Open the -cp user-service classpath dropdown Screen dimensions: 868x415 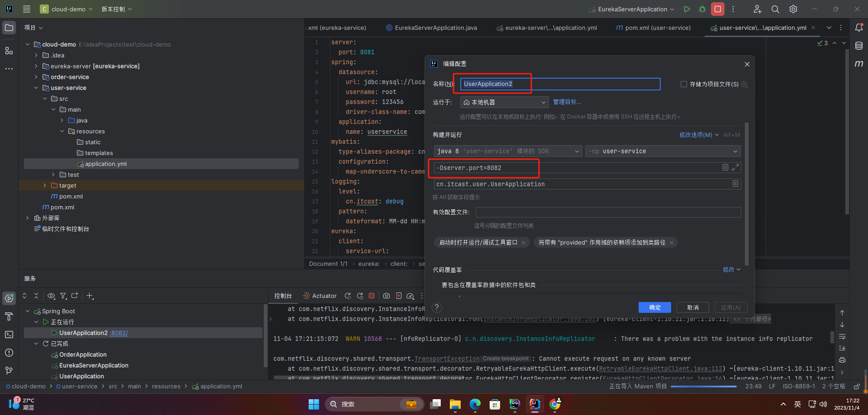click(663, 151)
